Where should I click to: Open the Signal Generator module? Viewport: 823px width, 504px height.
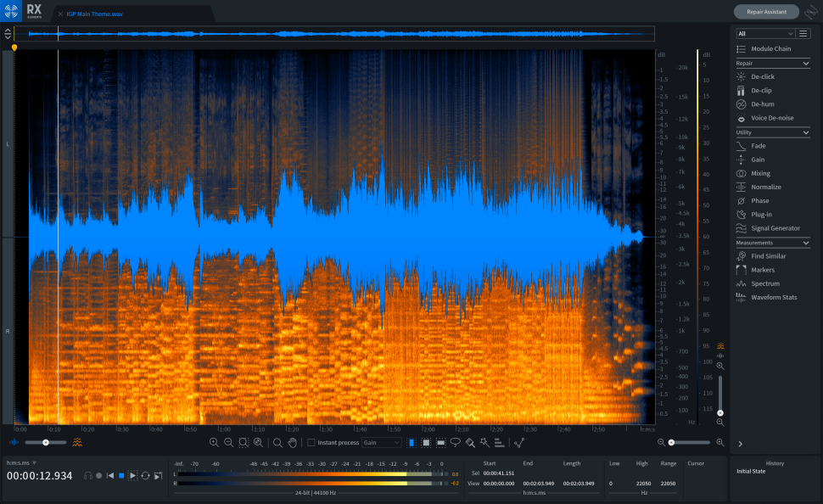pos(775,228)
